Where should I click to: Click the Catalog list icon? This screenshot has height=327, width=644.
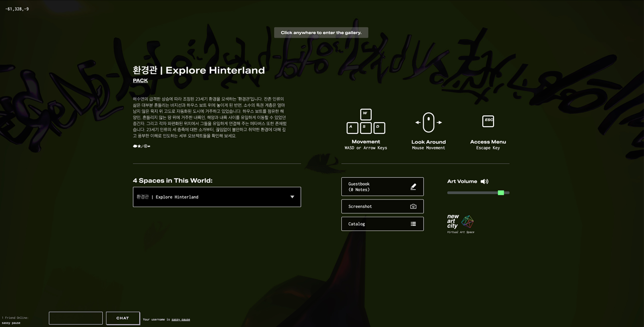click(413, 224)
